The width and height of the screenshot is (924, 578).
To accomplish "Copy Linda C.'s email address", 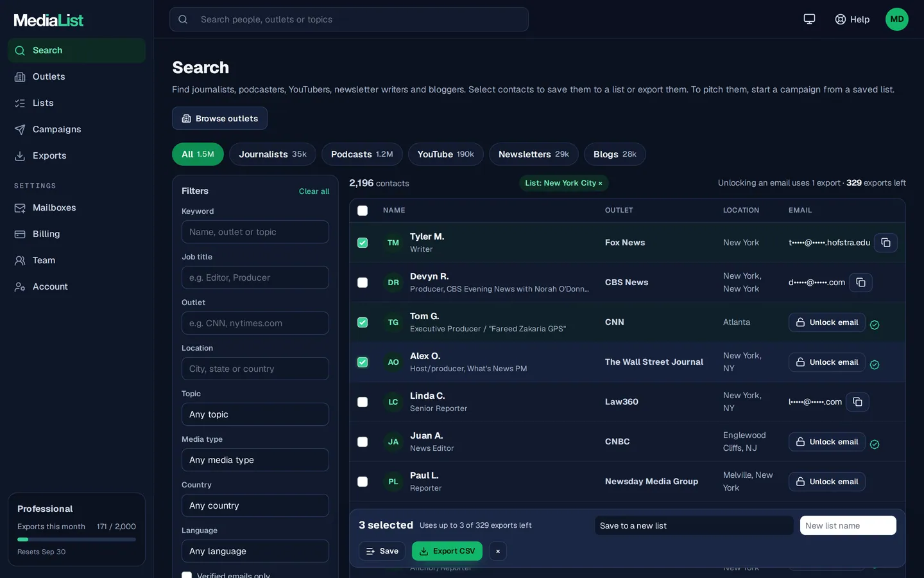I will click(857, 402).
